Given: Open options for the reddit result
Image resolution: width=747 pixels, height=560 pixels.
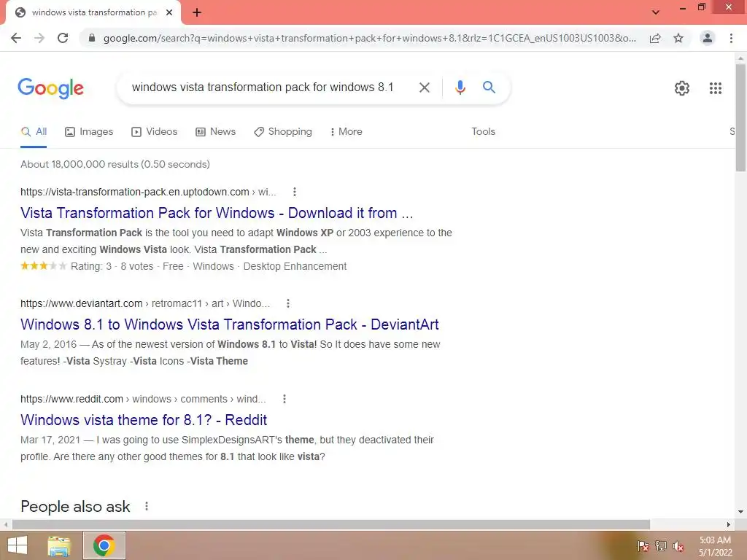Looking at the screenshot, I should tap(285, 399).
